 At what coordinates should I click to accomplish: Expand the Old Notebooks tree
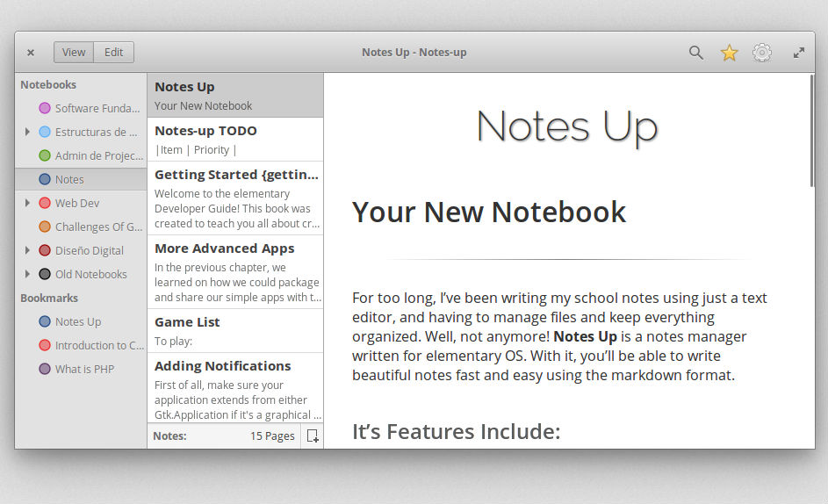click(27, 274)
